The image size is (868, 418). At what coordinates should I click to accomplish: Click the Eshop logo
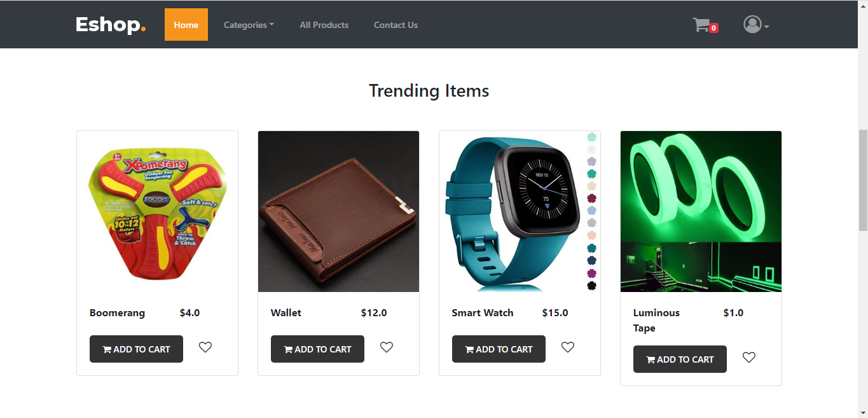coord(111,24)
